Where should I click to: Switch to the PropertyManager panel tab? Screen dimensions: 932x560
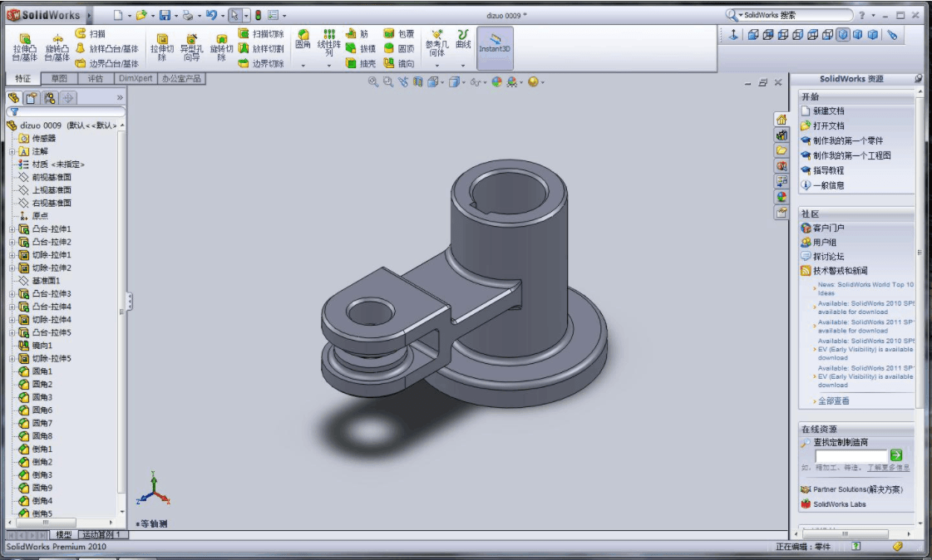pos(32,98)
